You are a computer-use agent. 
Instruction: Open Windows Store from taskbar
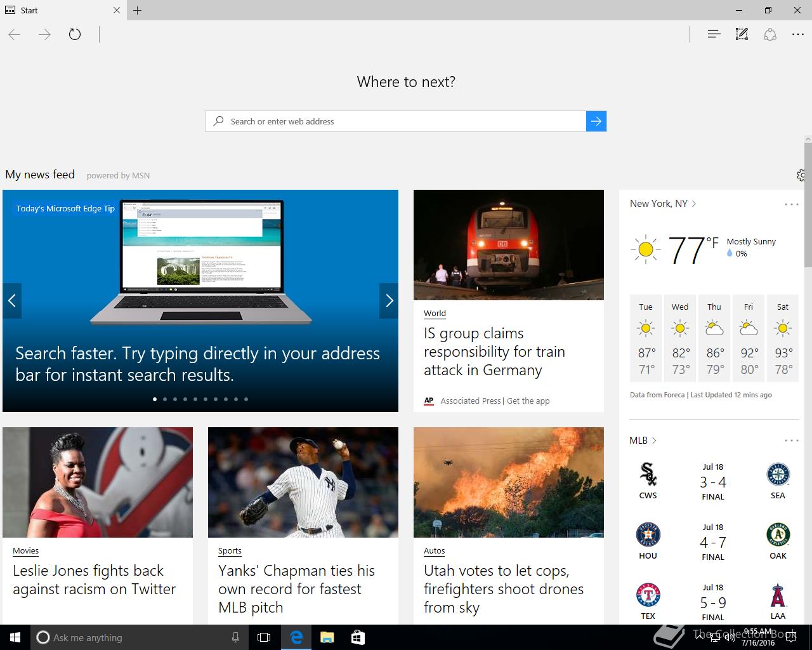click(x=358, y=637)
